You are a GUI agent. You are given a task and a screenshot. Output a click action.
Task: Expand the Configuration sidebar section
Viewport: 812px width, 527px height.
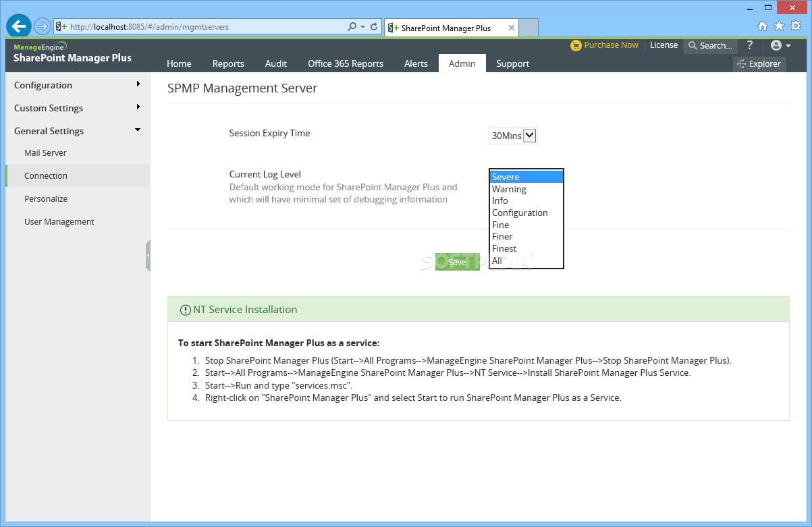pos(78,85)
